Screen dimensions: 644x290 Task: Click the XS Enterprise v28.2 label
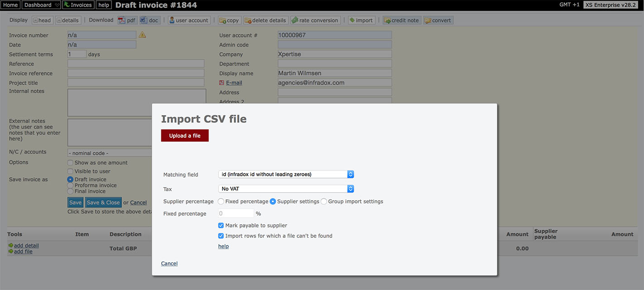(610, 5)
